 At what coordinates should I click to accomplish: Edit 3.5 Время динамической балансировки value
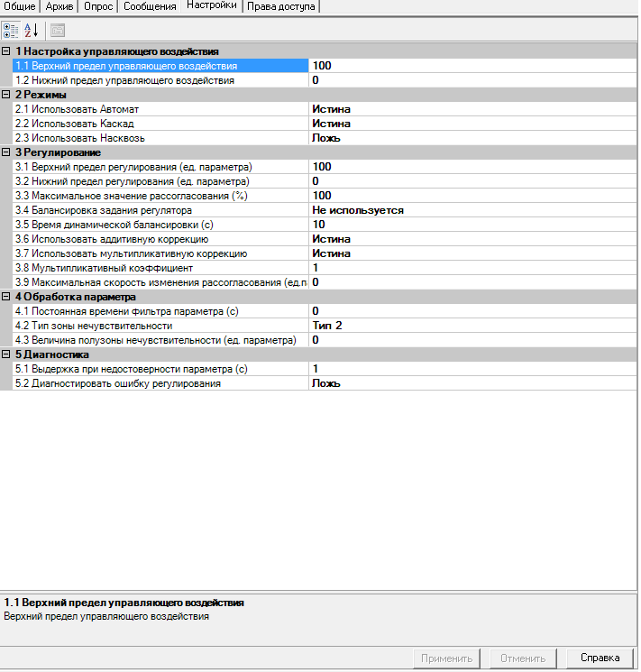[x=472, y=225]
